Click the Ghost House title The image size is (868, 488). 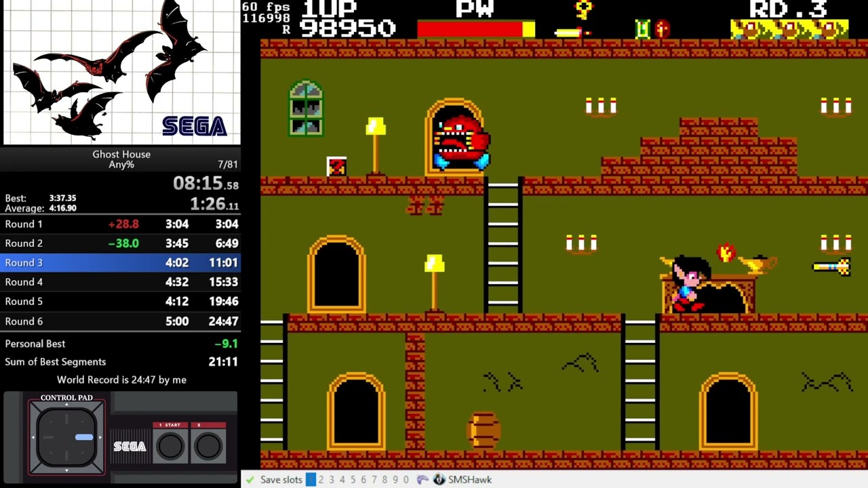121,155
